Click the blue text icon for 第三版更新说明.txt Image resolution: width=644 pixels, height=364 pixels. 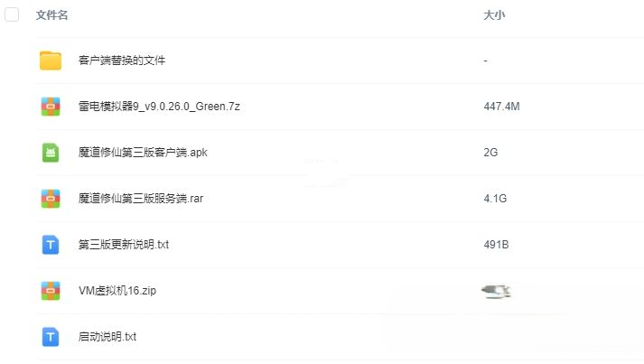(x=51, y=245)
